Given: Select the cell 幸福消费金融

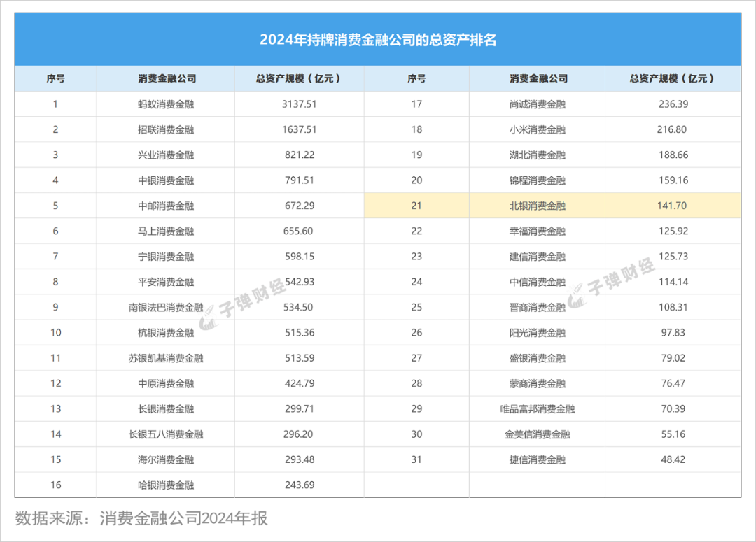Looking at the screenshot, I should (538, 231).
